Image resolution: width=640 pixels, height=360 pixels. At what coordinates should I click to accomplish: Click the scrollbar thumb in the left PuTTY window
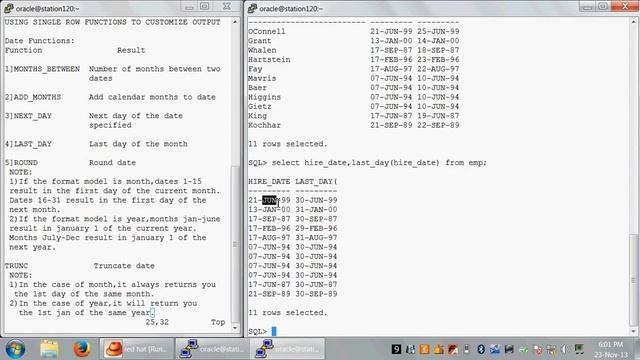[x=235, y=244]
